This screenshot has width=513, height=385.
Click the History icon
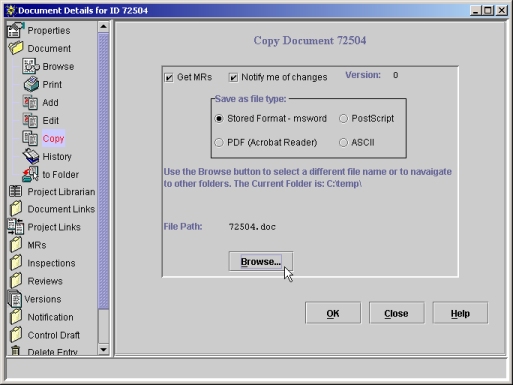click(31, 156)
